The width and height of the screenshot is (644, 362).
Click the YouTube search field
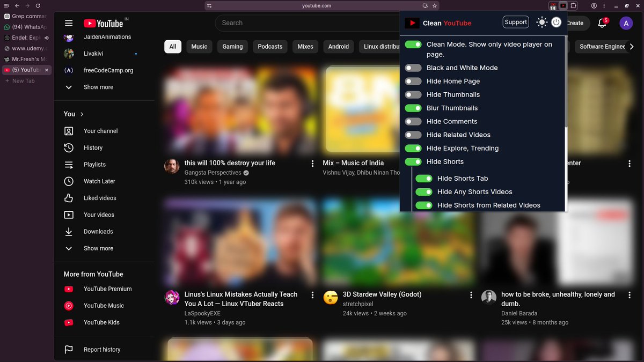[x=309, y=23]
